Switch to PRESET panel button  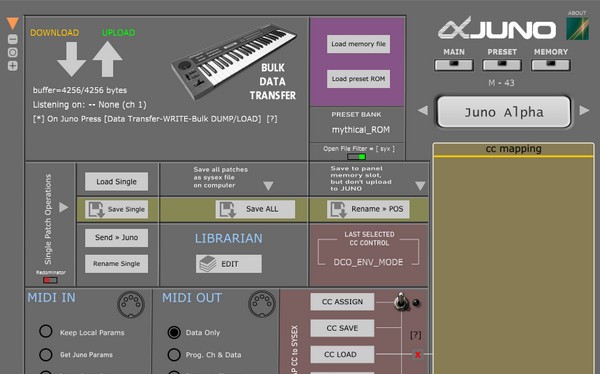(x=502, y=65)
